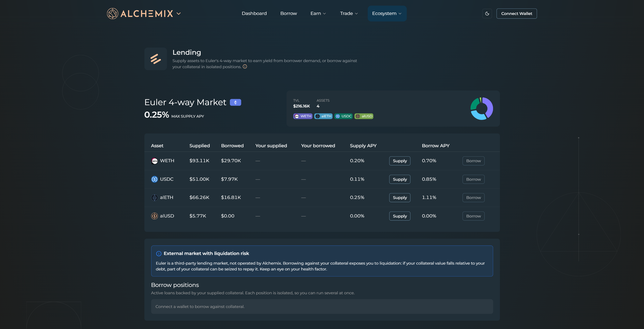Select the alUSD asset chip
Viewport: 644px width, 329px height.
(x=364, y=116)
